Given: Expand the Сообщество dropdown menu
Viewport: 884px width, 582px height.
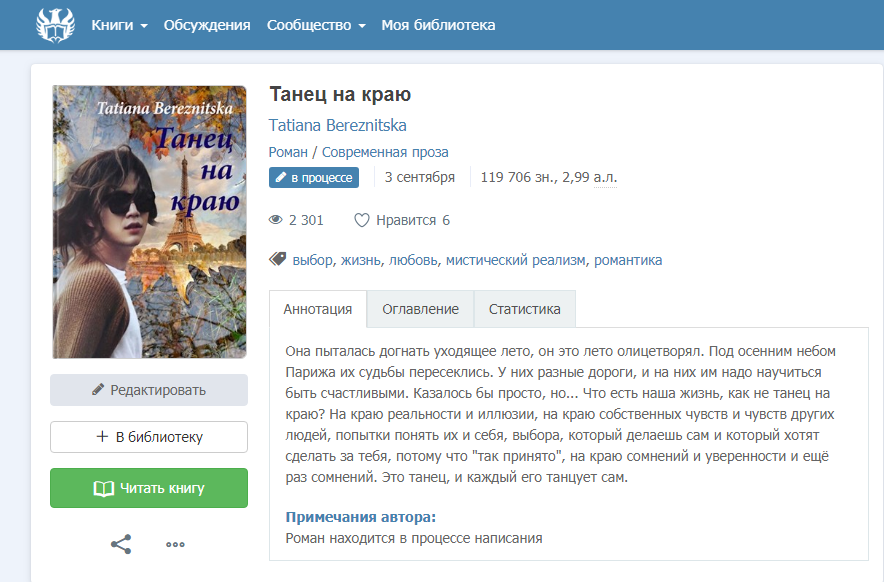Looking at the screenshot, I should [x=316, y=25].
